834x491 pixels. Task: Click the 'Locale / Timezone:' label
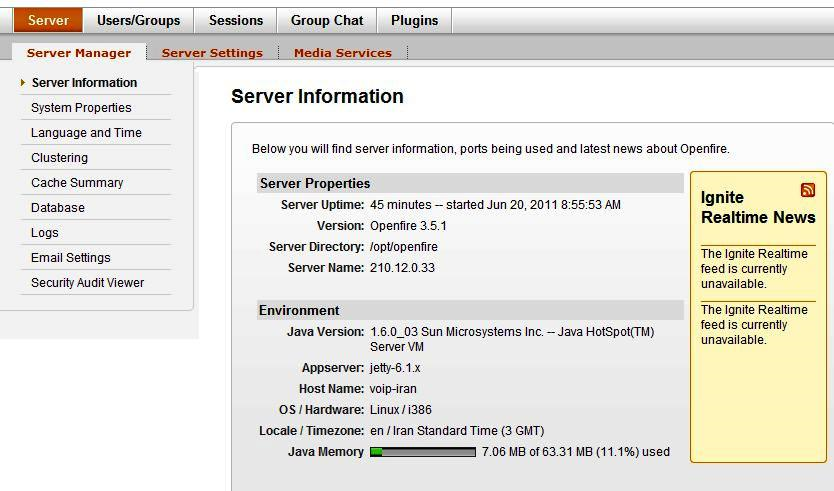point(312,430)
